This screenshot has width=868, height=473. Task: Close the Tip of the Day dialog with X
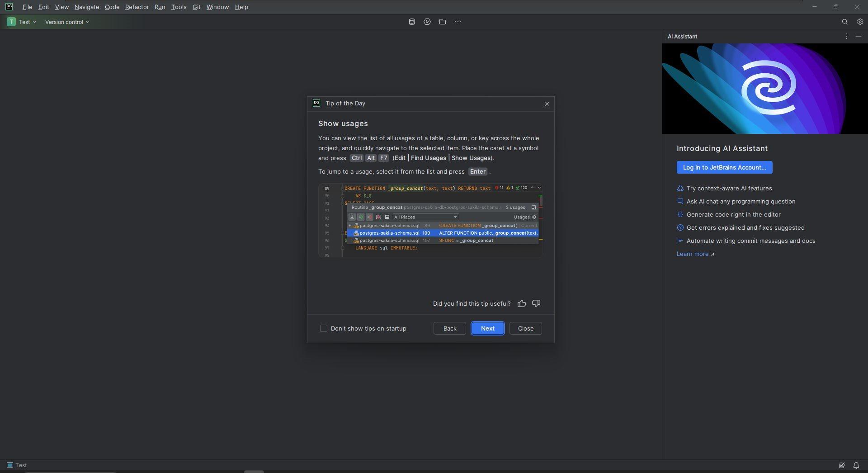(x=547, y=104)
